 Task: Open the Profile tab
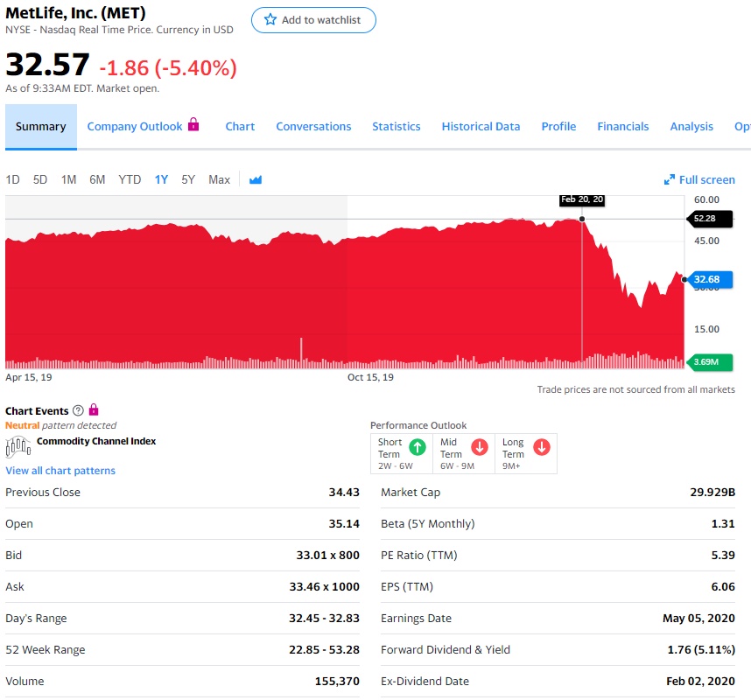click(559, 126)
